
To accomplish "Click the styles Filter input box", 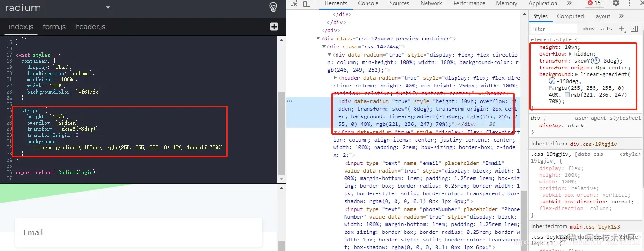I will 554,29.
